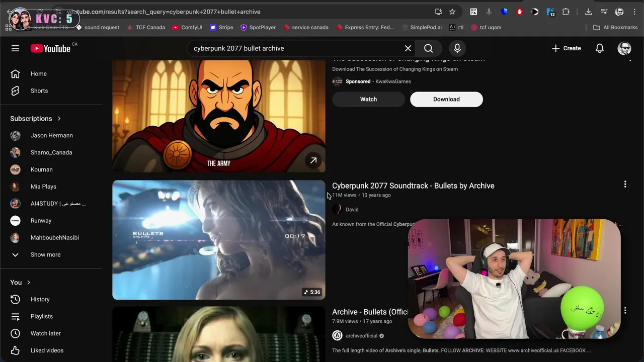Open the ComfyUI bookmark

pos(187,28)
